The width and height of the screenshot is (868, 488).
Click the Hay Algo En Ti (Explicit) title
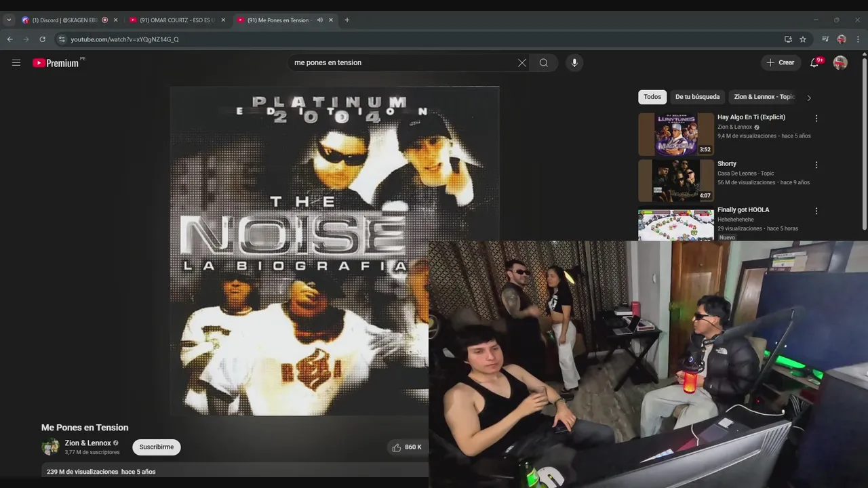click(751, 117)
